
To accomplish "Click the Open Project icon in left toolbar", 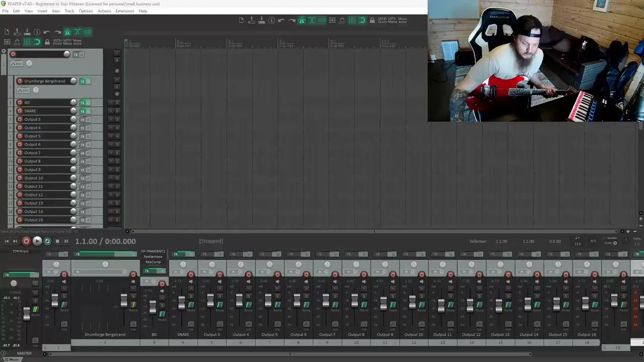I will [x=17, y=32].
